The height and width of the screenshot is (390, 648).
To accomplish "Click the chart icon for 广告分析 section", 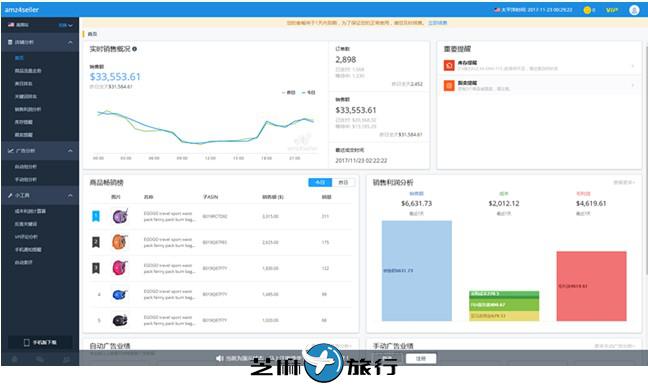I will [x=10, y=151].
